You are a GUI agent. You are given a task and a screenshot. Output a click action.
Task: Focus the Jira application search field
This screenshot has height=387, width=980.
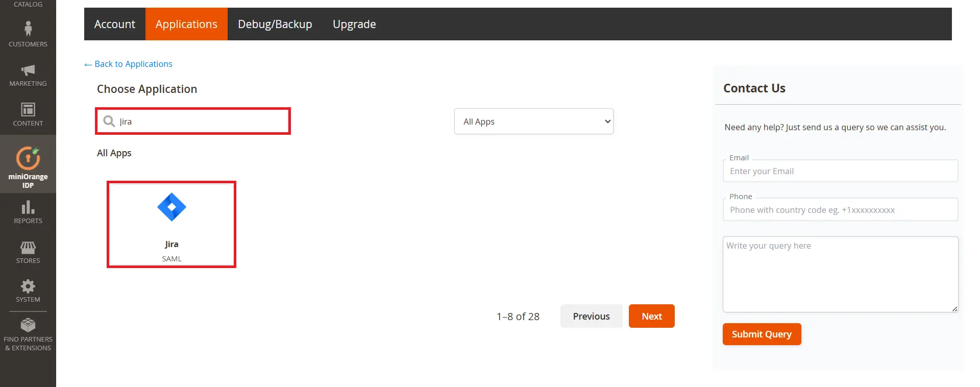point(193,121)
